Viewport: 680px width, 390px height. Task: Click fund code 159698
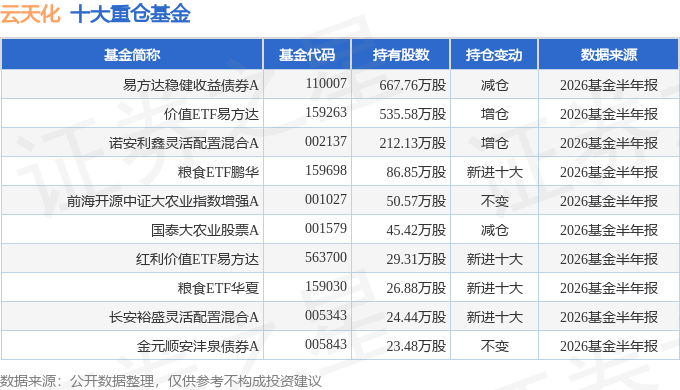tap(326, 170)
